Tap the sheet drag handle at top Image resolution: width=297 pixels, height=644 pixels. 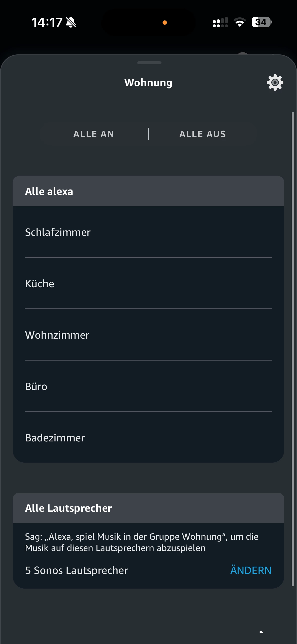coord(149,63)
